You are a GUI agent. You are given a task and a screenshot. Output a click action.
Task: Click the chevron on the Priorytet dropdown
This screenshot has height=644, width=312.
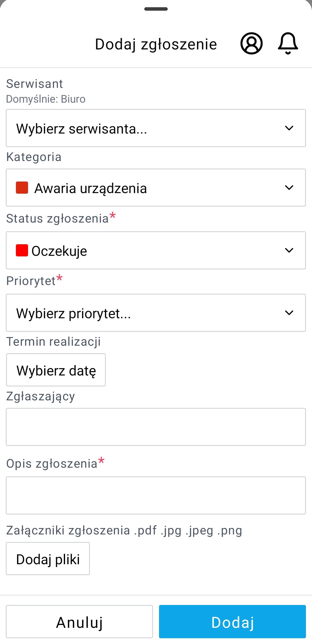click(289, 313)
